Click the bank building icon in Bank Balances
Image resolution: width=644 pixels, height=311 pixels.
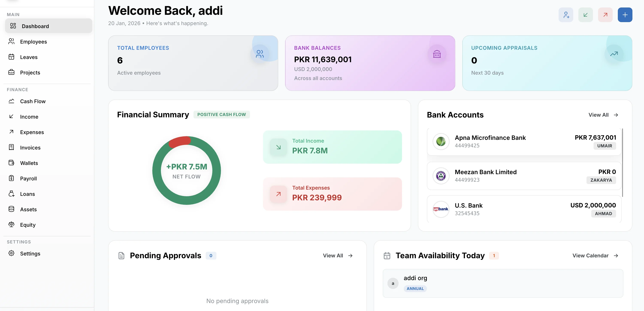coord(437,54)
